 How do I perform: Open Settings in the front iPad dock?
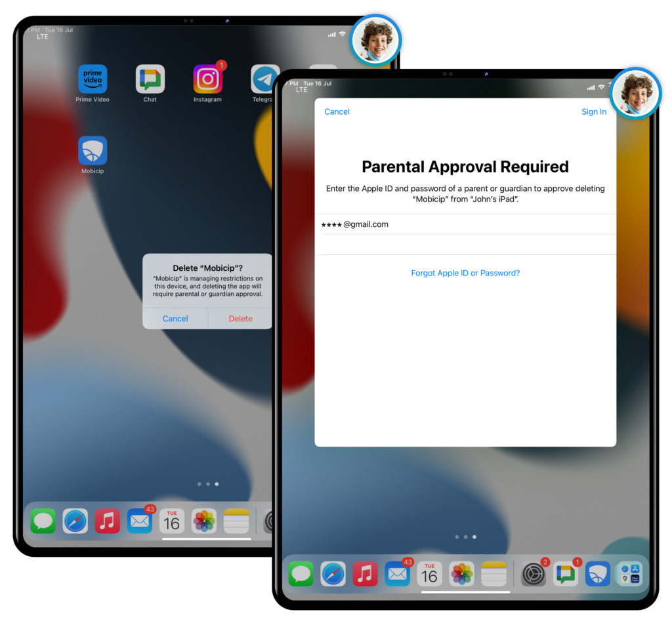(x=534, y=574)
